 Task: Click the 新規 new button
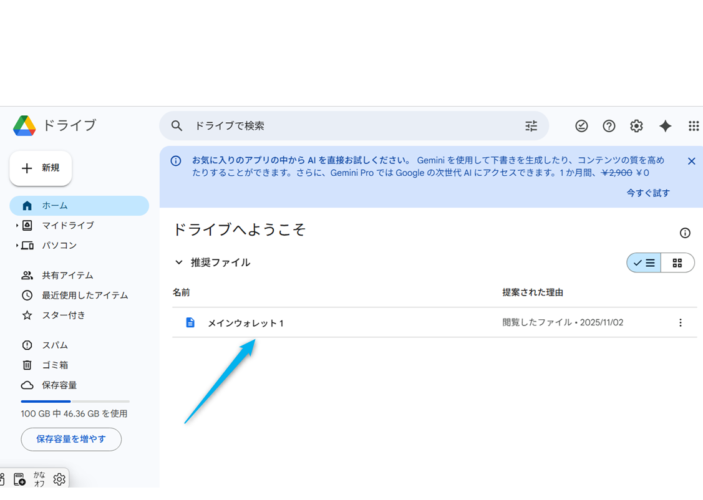point(41,168)
